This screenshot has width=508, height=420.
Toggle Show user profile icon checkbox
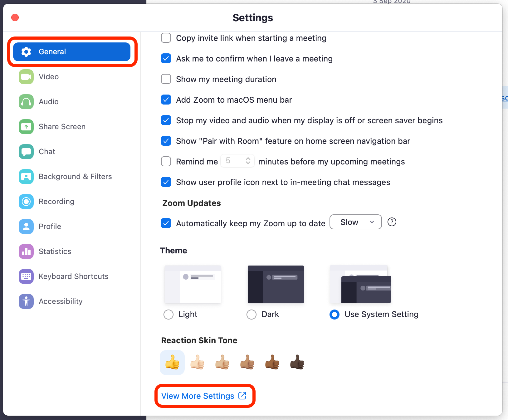click(166, 182)
